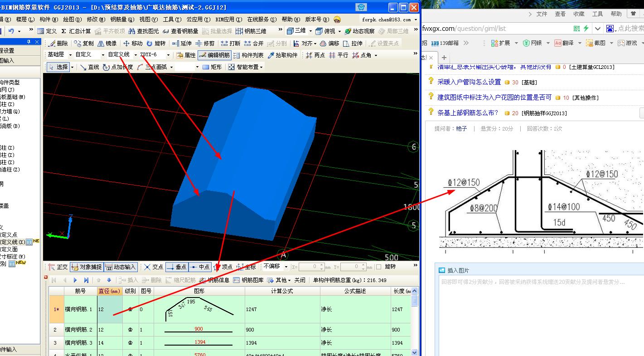Screen dimensions: 644x356
Task: Open 属性 (Properties) panel
Action: pos(186,55)
